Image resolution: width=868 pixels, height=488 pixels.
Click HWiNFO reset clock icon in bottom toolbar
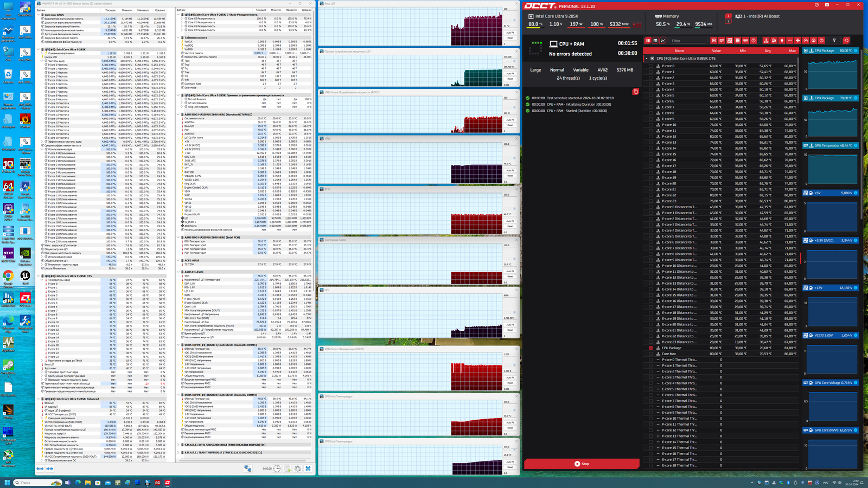tap(277, 468)
